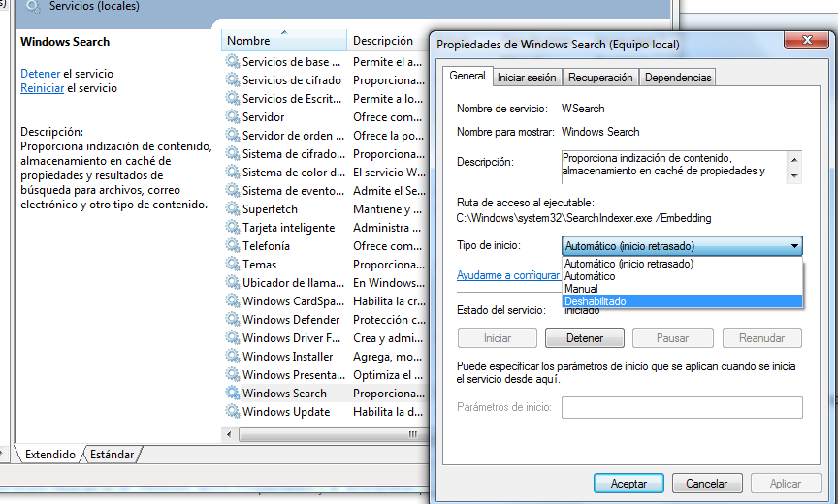Click the Reiniciar el servicio link
Screen dimensions: 838x504
[x=42, y=88]
